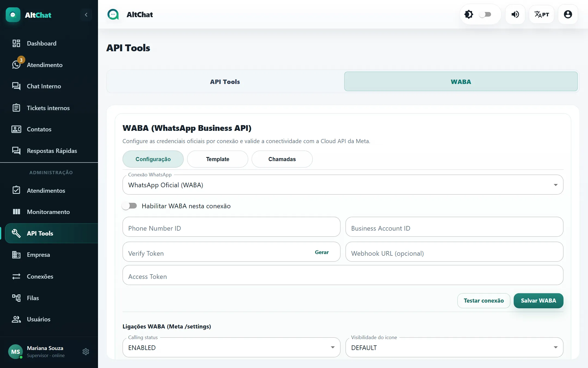The image size is (588, 368).
Task: Focus the Webhook URL (opcional) field
Action: [x=454, y=252]
